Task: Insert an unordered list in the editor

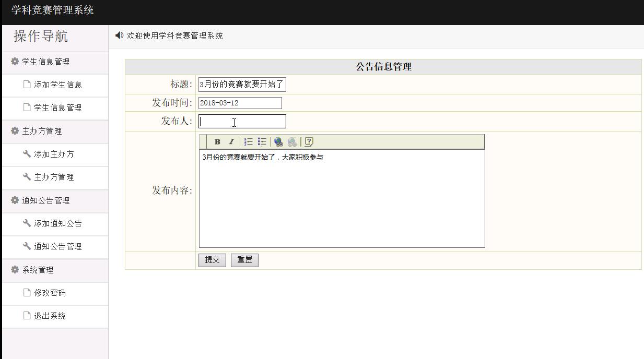Action: click(x=263, y=141)
